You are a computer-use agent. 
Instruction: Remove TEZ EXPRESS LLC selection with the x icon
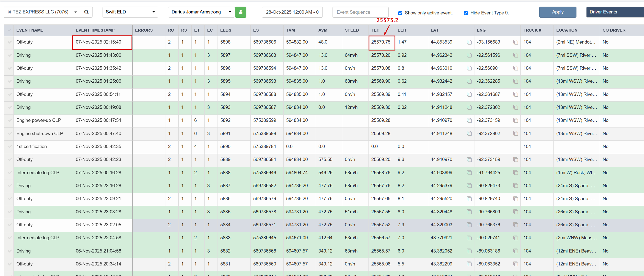10,12
